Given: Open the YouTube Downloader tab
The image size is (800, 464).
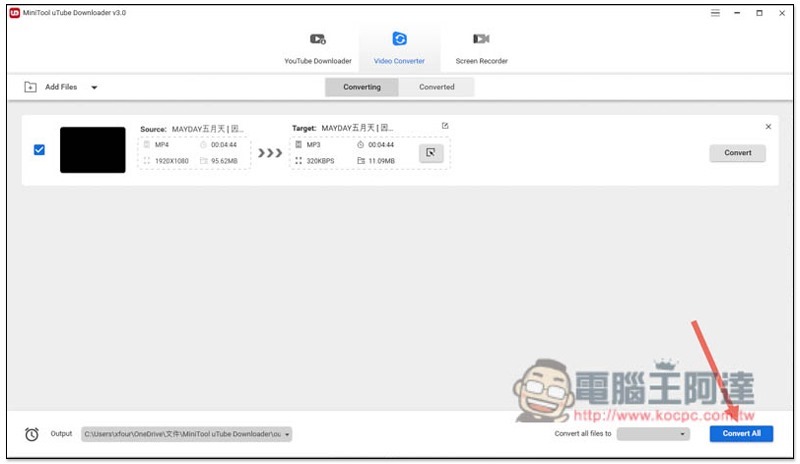Looking at the screenshot, I should pyautogui.click(x=317, y=48).
